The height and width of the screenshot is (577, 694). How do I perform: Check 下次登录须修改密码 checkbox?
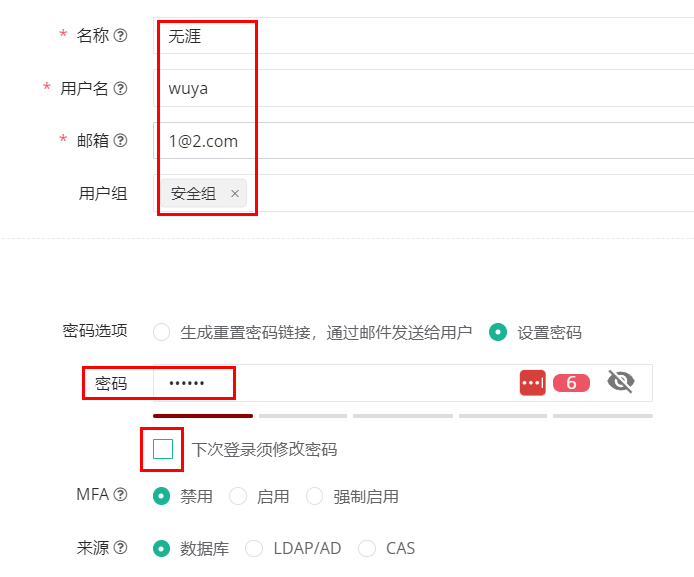pyautogui.click(x=163, y=449)
